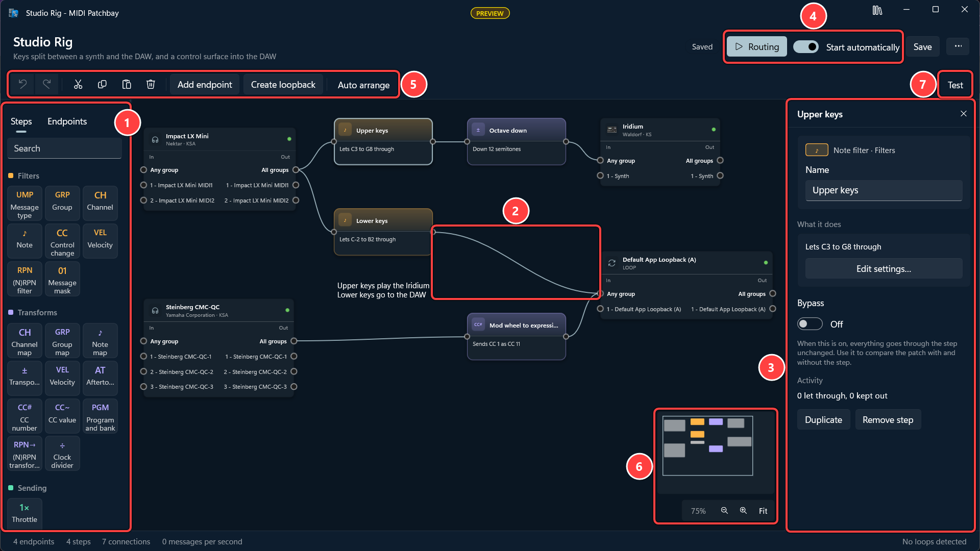Open the more options ellipsis menu
980x551 pixels.
click(958, 46)
